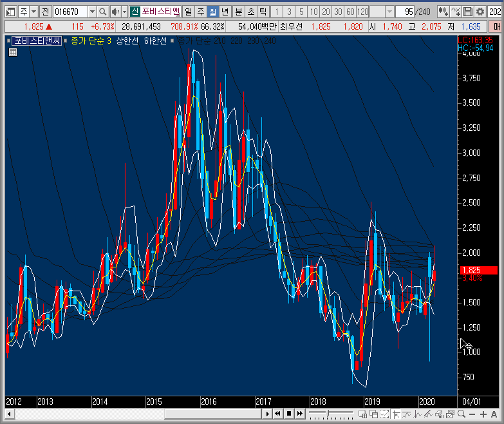Switch to yearly (년) chart
The height and width of the screenshot is (424, 504).
[x=225, y=12]
